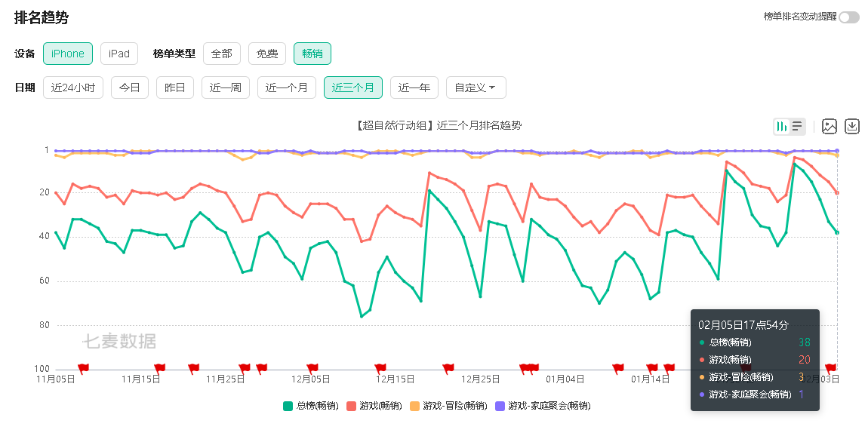
Task: Save chart as image icon
Action: pyautogui.click(x=830, y=127)
